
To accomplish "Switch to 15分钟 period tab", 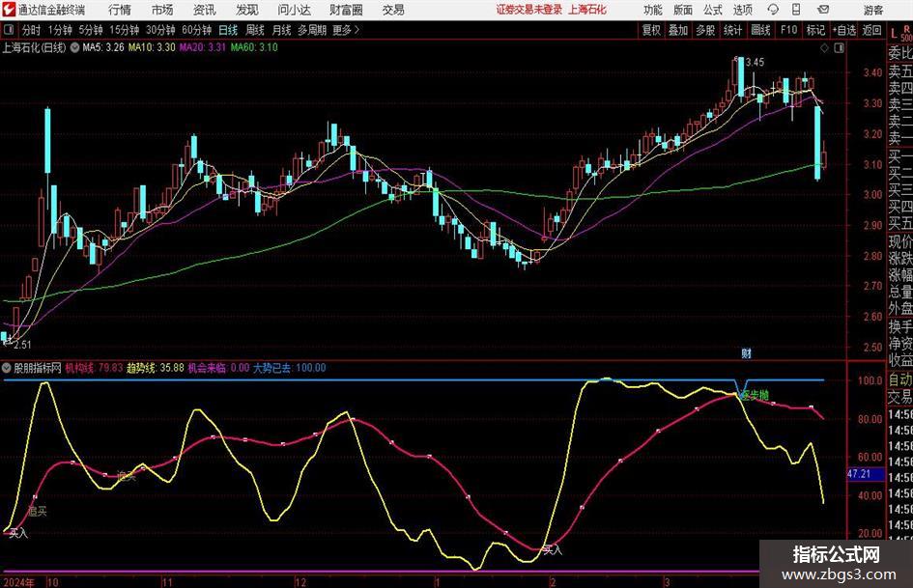I will (x=124, y=30).
